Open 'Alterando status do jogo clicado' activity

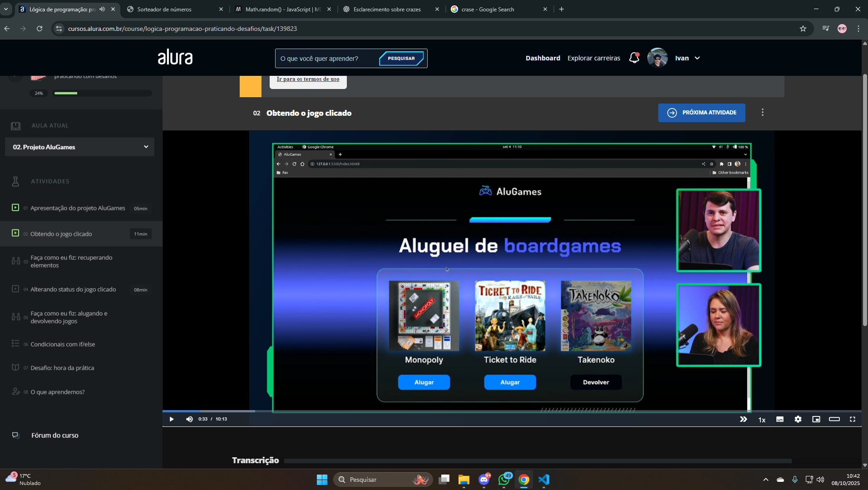(73, 289)
